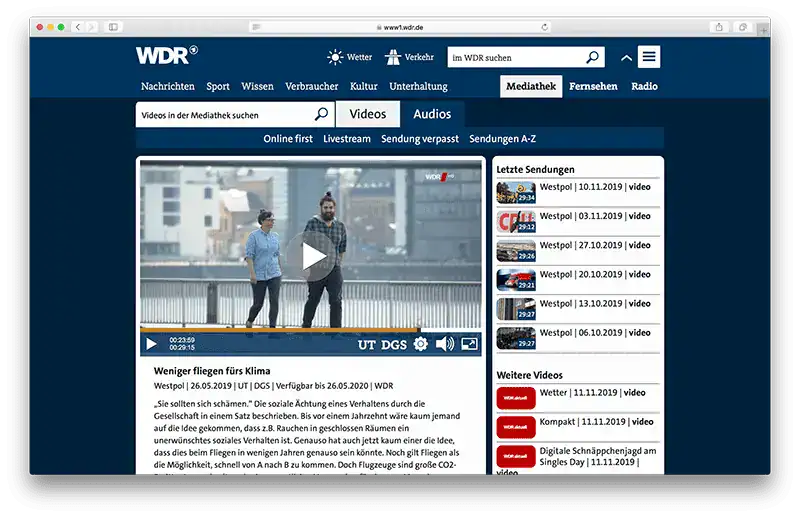The height and width of the screenshot is (517, 800).
Task: Open player settings gear
Action: (x=420, y=344)
